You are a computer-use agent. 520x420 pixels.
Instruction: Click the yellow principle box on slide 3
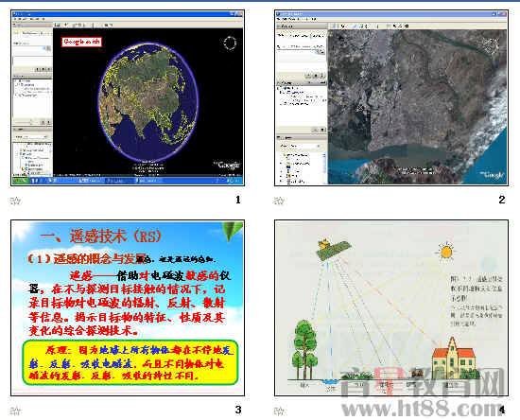click(130, 362)
